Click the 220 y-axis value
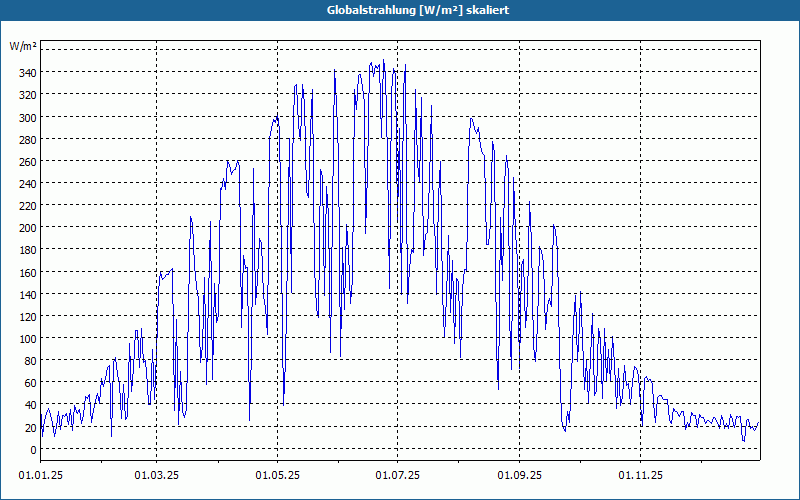The height and width of the screenshot is (500, 800). point(28,206)
